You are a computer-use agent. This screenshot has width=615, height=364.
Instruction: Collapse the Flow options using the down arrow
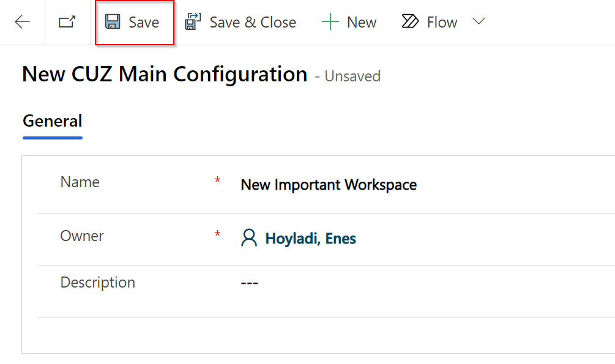point(478,21)
